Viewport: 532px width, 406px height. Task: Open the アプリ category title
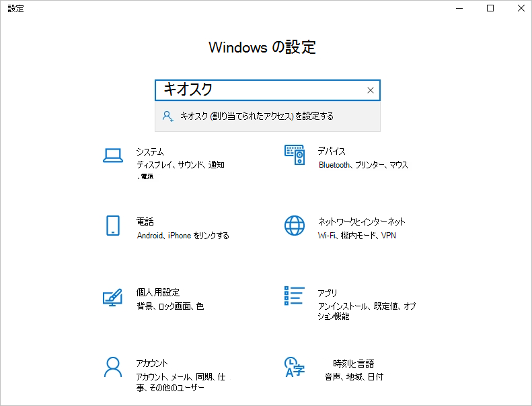pyautogui.click(x=328, y=293)
